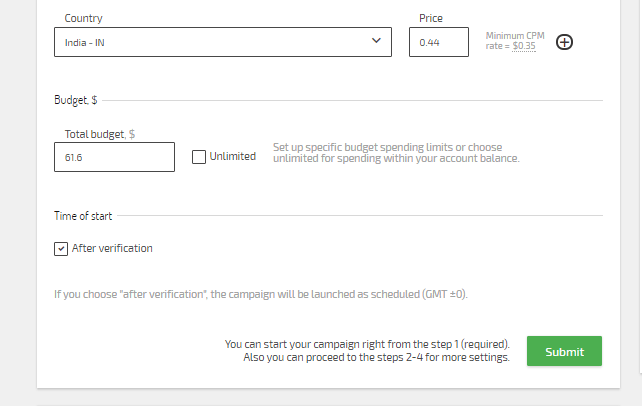Open the Country selector showing India - IN

[223, 42]
